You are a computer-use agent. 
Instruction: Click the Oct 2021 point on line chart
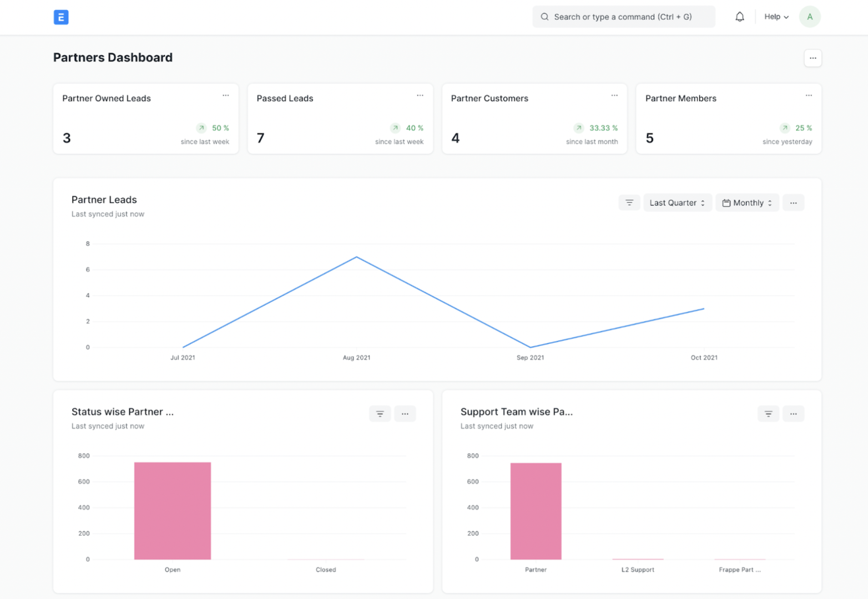(704, 309)
